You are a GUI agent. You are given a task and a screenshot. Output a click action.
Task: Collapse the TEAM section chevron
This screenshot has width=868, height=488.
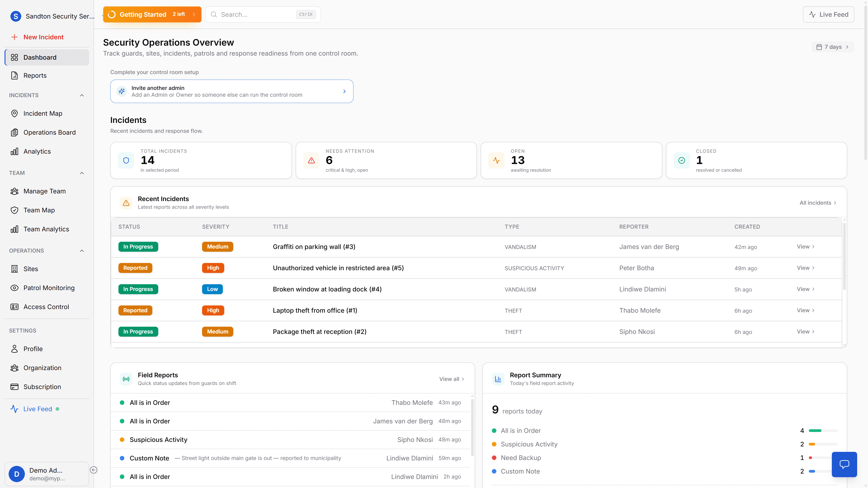click(82, 173)
